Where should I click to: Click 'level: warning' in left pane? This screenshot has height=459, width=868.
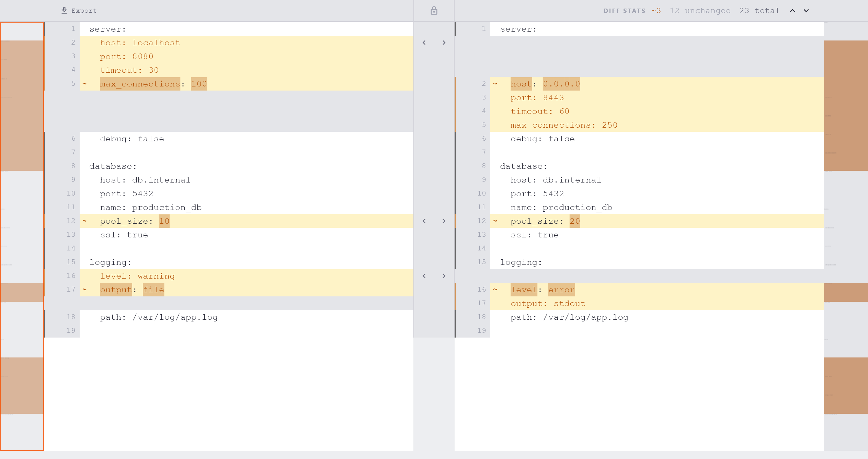[137, 276]
